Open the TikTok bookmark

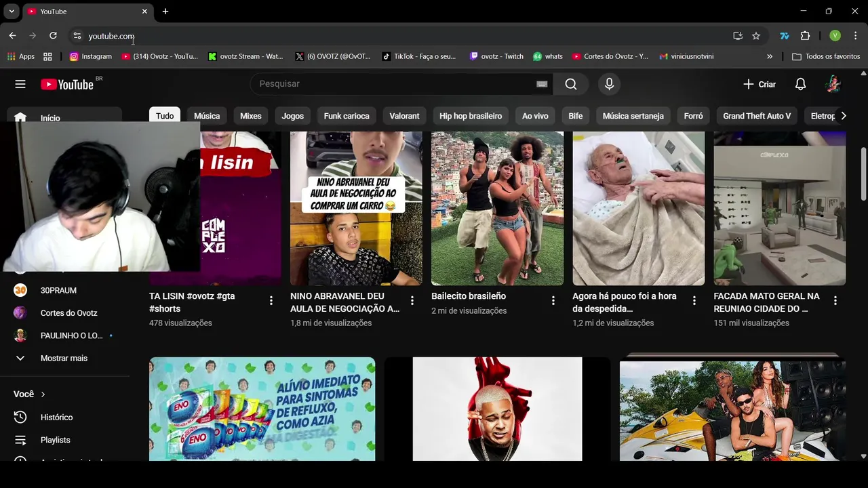point(419,56)
